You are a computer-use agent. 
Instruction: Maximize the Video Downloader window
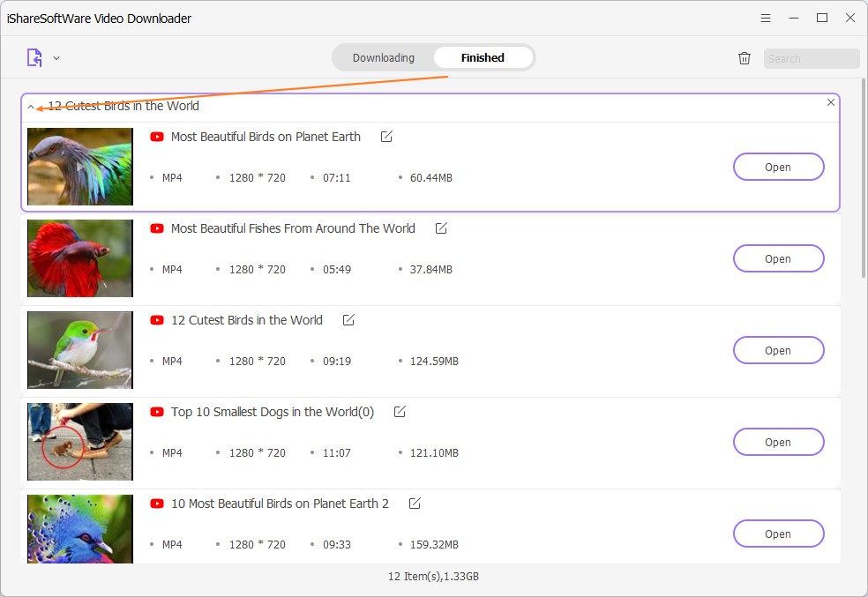[x=822, y=19]
